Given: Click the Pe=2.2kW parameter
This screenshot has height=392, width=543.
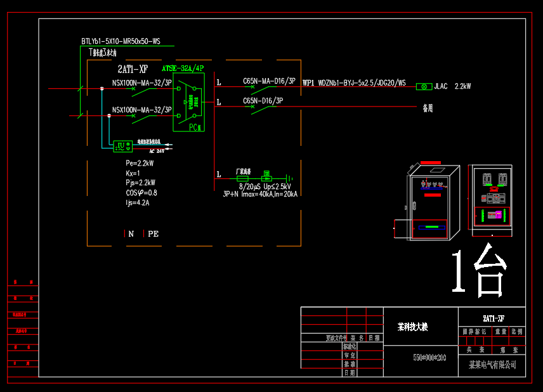Looking at the screenshot, I should 140,163.
